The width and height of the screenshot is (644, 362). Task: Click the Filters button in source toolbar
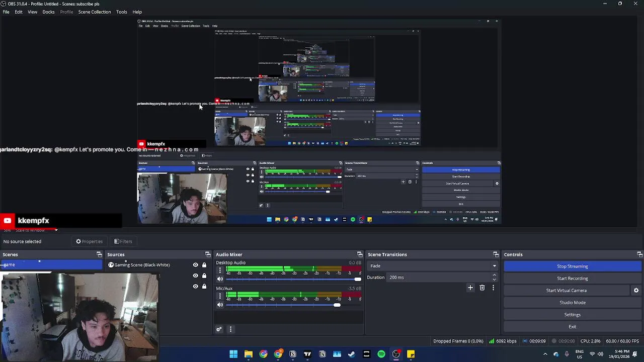click(x=123, y=241)
